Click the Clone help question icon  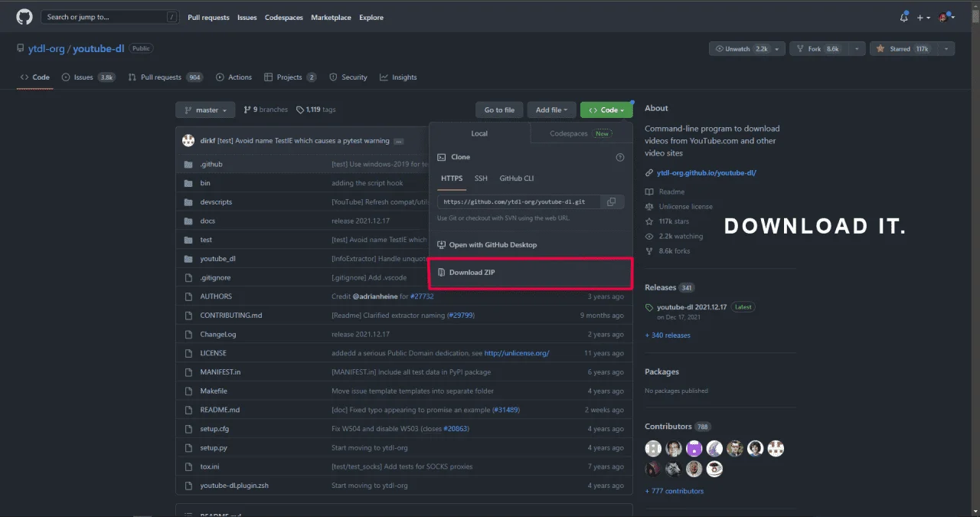tap(620, 157)
